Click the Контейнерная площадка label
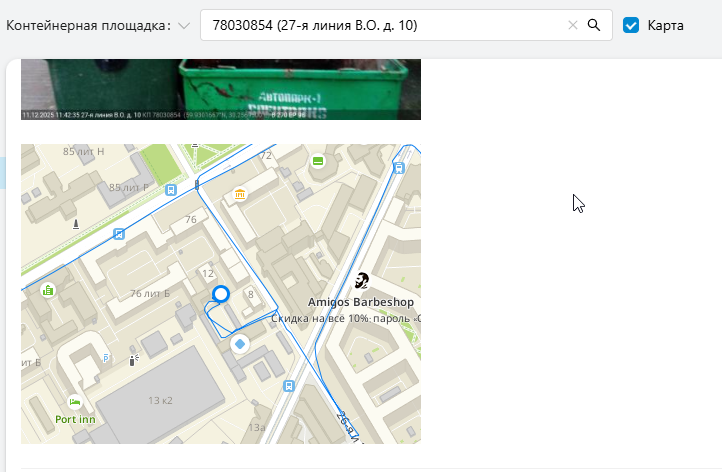The width and height of the screenshot is (722, 472). pos(88,25)
